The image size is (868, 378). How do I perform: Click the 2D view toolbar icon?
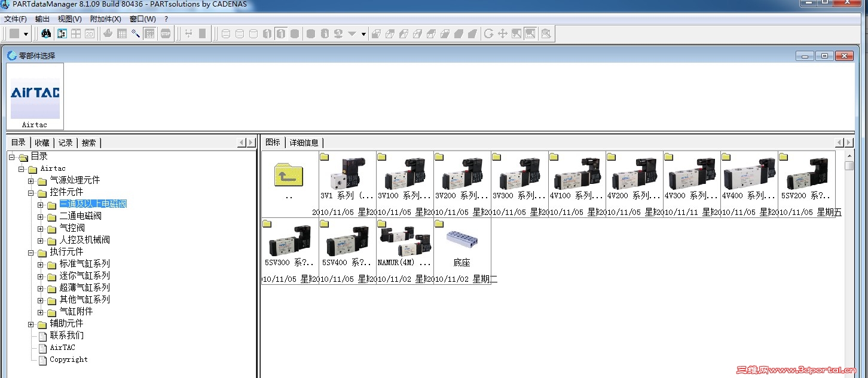point(90,33)
